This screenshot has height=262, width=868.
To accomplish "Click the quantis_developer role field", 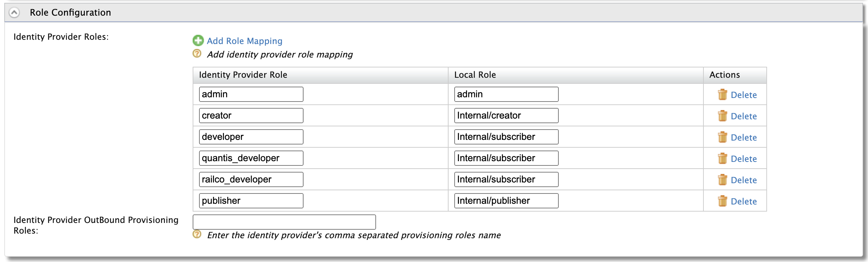I will click(x=251, y=158).
